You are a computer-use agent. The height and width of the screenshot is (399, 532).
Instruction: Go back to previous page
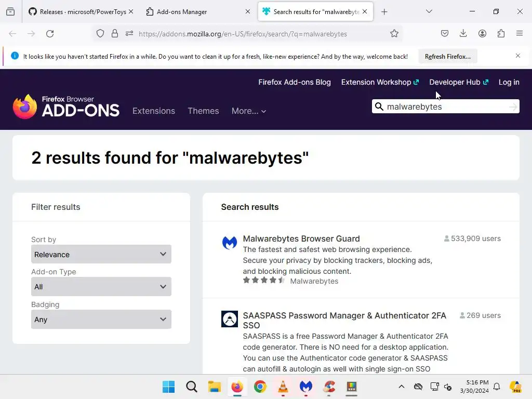pos(12,34)
